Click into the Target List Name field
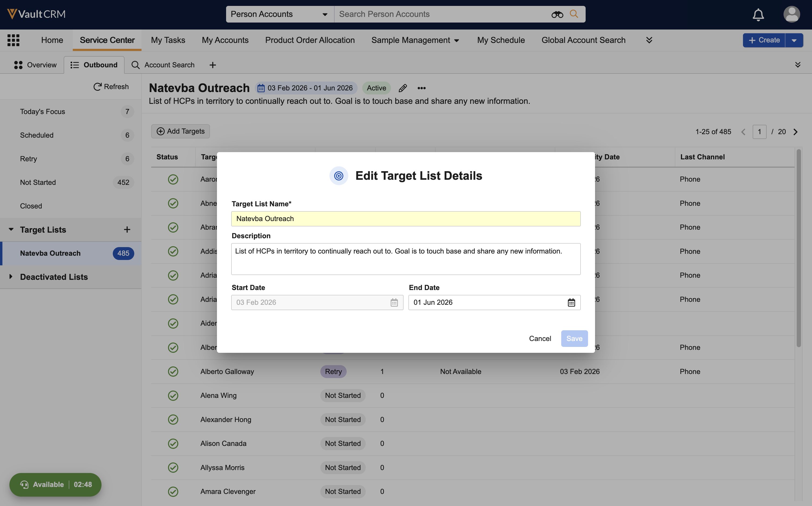This screenshot has width=812, height=506. (405, 219)
